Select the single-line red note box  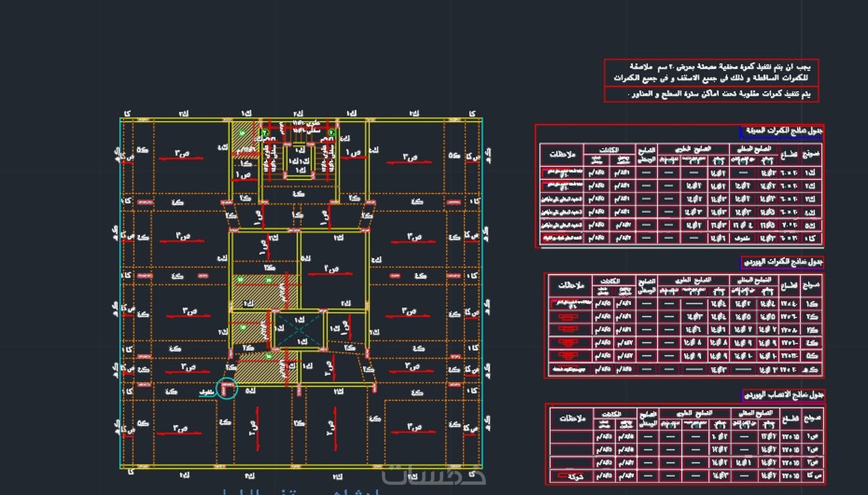pyautogui.click(x=711, y=94)
